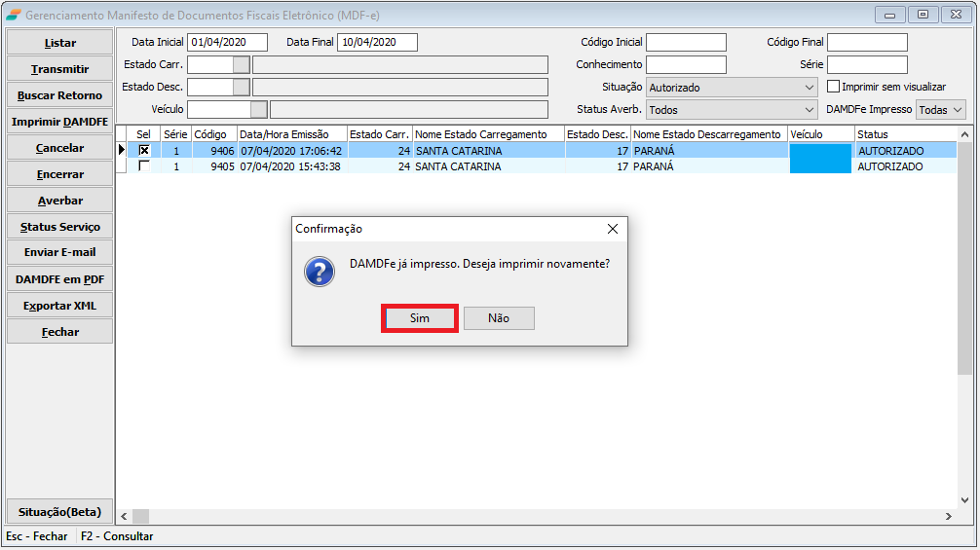Sort by the Data/Hora Emissão column header
The image size is (980, 550).
coord(291,133)
